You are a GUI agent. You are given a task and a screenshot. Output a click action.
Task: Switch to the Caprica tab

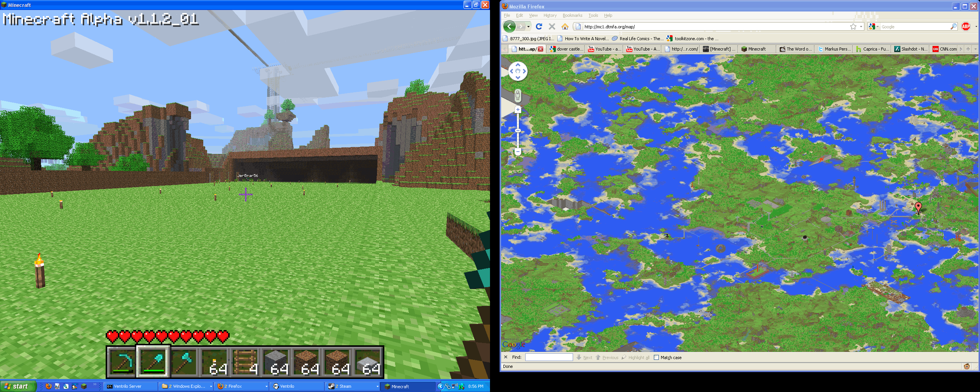(872, 49)
